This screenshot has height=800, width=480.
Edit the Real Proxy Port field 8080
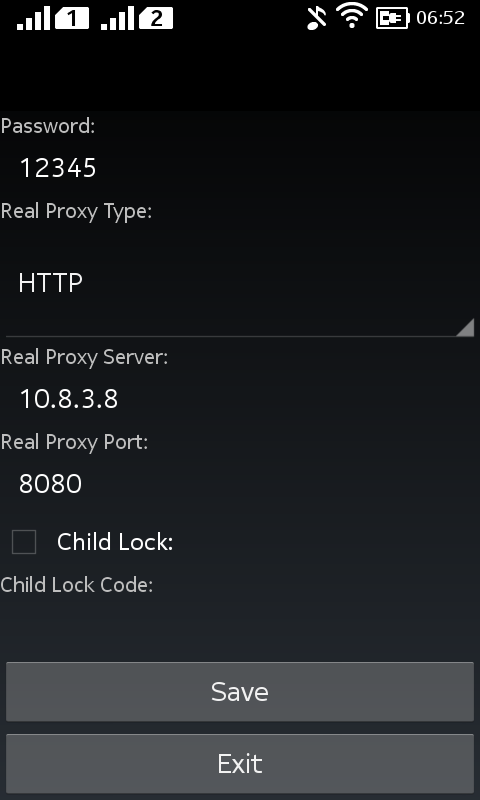(x=240, y=484)
